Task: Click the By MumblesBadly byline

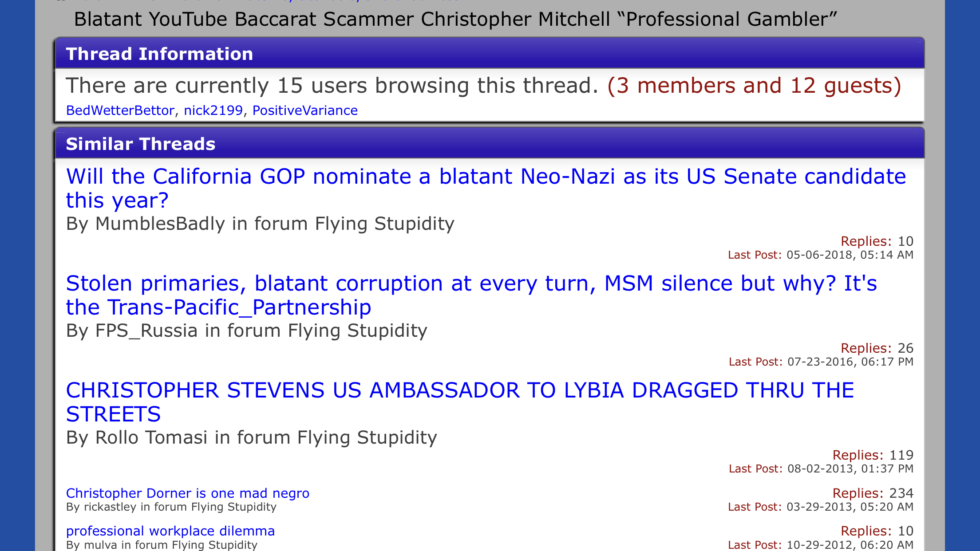Action: [x=260, y=224]
